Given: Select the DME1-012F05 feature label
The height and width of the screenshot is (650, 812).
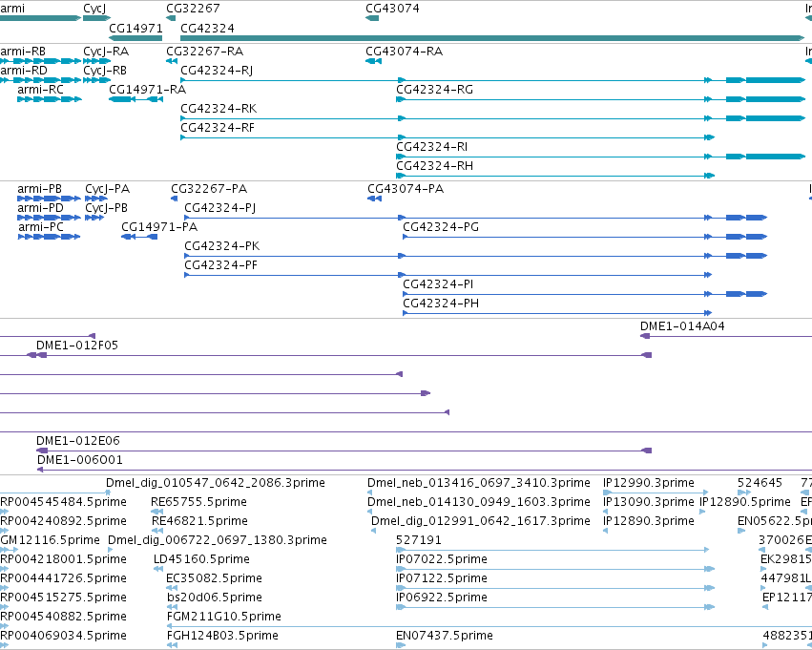Looking at the screenshot, I should pyautogui.click(x=77, y=346).
